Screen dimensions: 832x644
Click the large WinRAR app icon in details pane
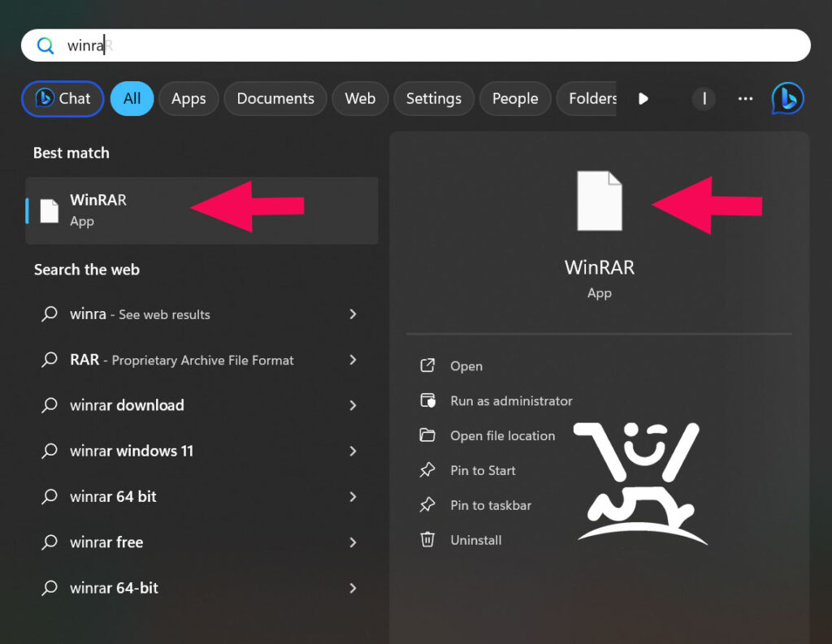point(600,201)
